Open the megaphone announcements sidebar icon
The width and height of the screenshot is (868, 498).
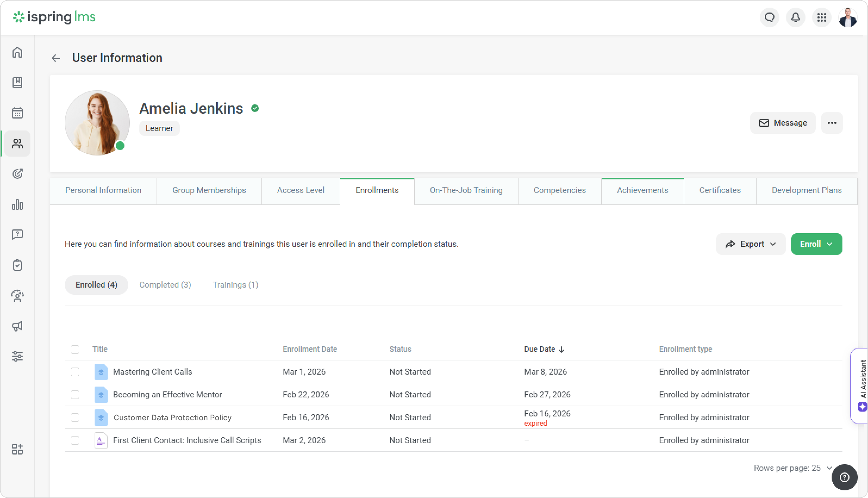tap(17, 326)
